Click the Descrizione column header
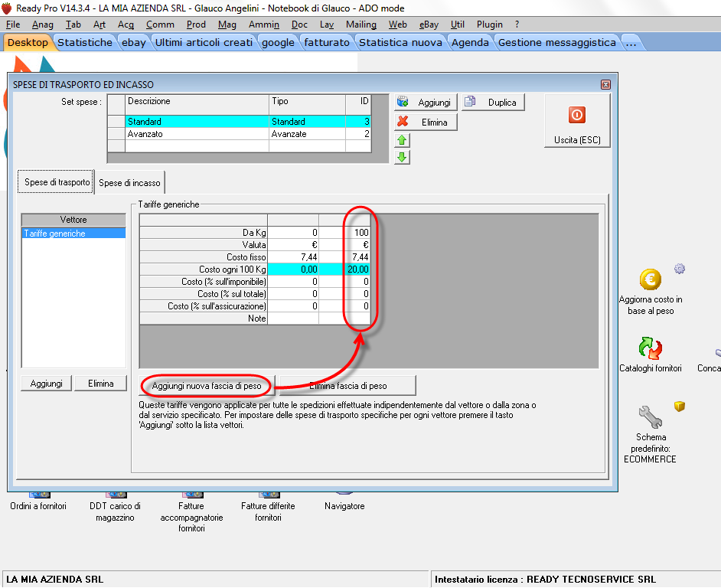This screenshot has width=721, height=588. click(197, 104)
